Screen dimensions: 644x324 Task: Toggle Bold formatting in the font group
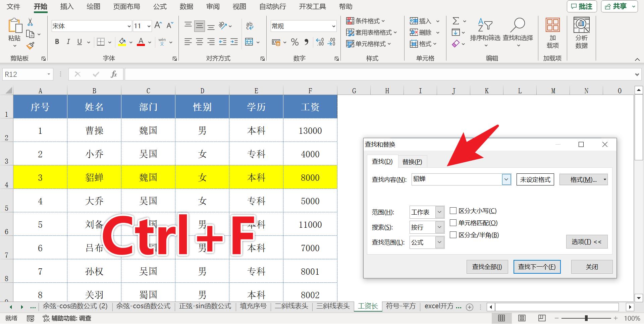[57, 42]
